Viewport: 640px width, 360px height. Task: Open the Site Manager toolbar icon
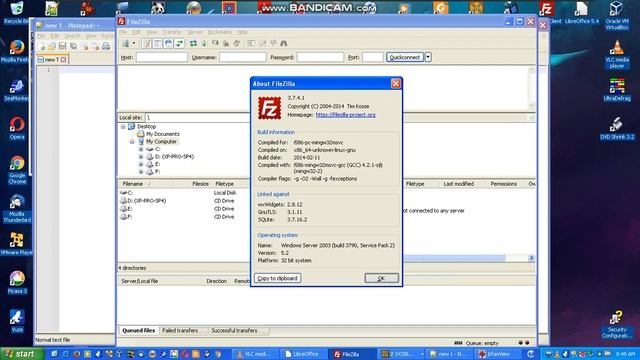(125, 43)
